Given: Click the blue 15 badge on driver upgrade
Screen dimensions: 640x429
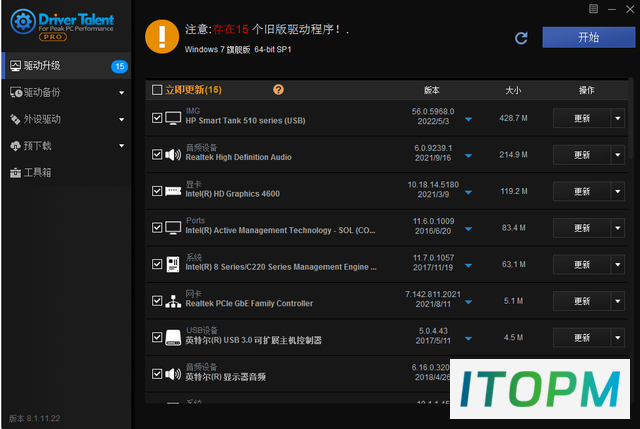Looking at the screenshot, I should (x=120, y=66).
